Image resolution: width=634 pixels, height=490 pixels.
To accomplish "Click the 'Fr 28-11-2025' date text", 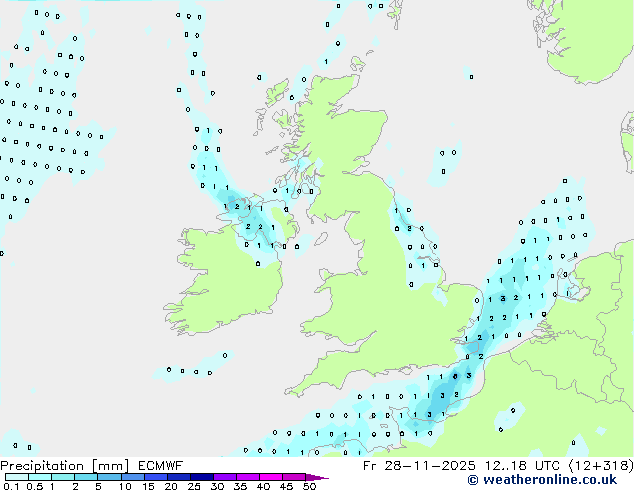I will (x=419, y=466).
